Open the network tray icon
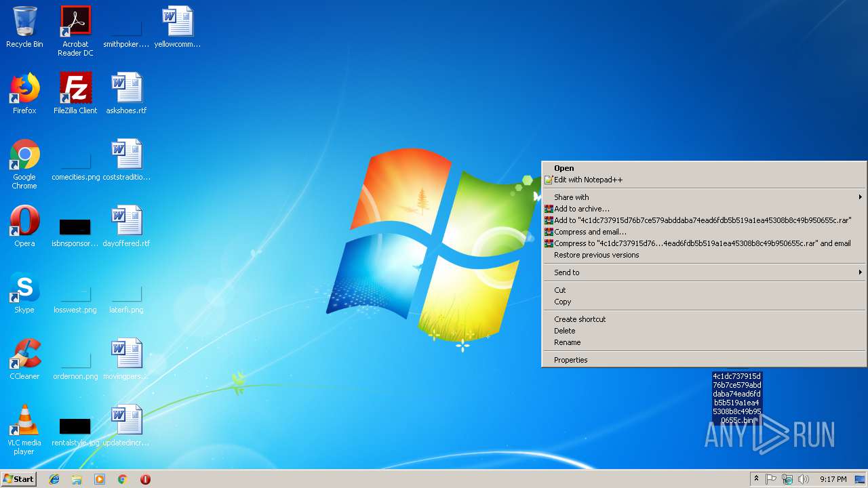 (787, 479)
